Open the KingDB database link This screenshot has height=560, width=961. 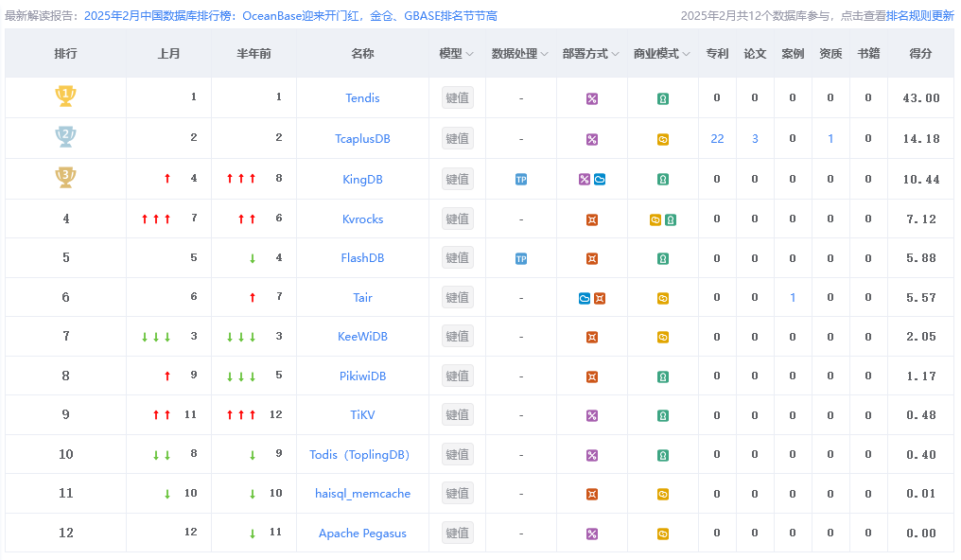(x=363, y=180)
